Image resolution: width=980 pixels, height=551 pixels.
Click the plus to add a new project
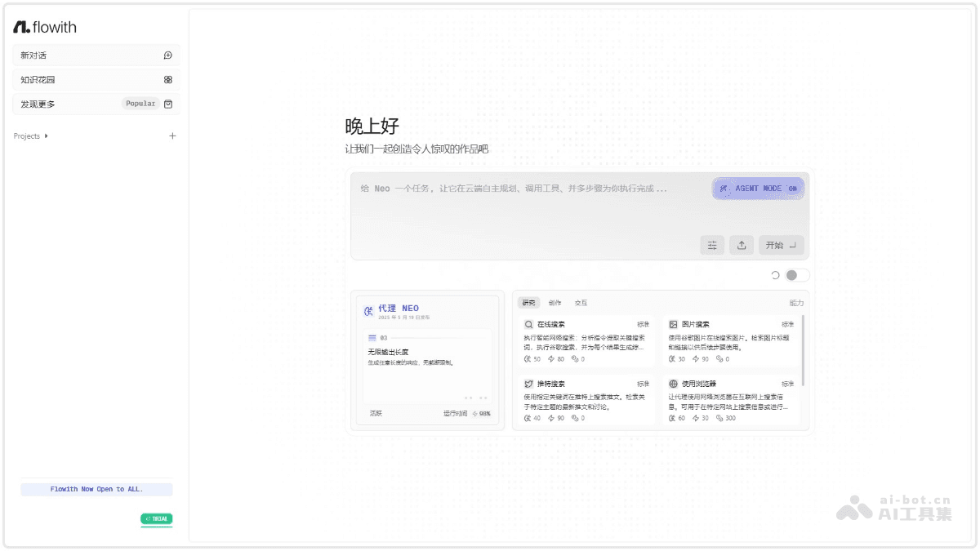tap(172, 136)
